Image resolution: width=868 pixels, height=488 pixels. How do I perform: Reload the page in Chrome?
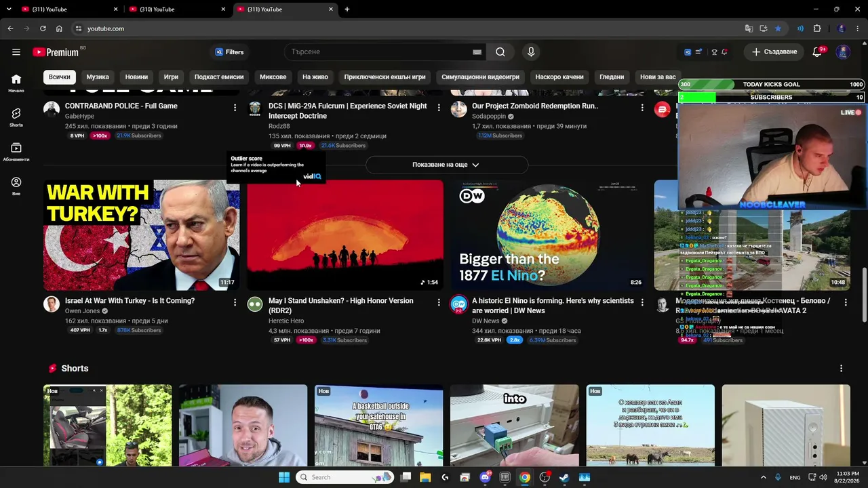pos(43,28)
